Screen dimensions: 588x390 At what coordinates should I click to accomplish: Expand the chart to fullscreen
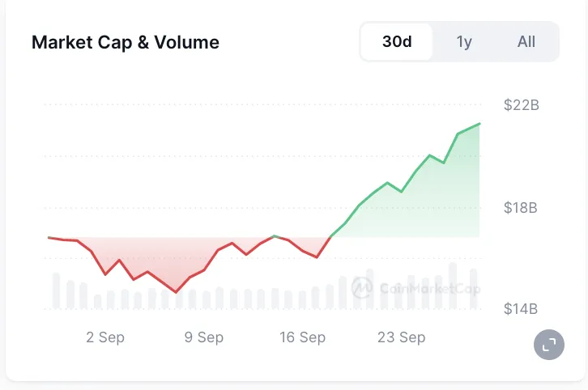coord(549,345)
